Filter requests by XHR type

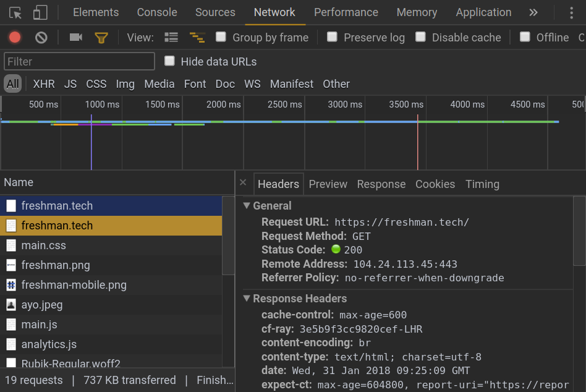[44, 84]
